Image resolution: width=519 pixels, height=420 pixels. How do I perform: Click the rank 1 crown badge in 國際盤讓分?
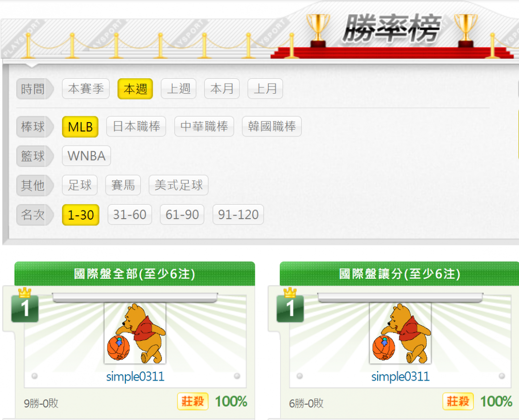tap(290, 306)
